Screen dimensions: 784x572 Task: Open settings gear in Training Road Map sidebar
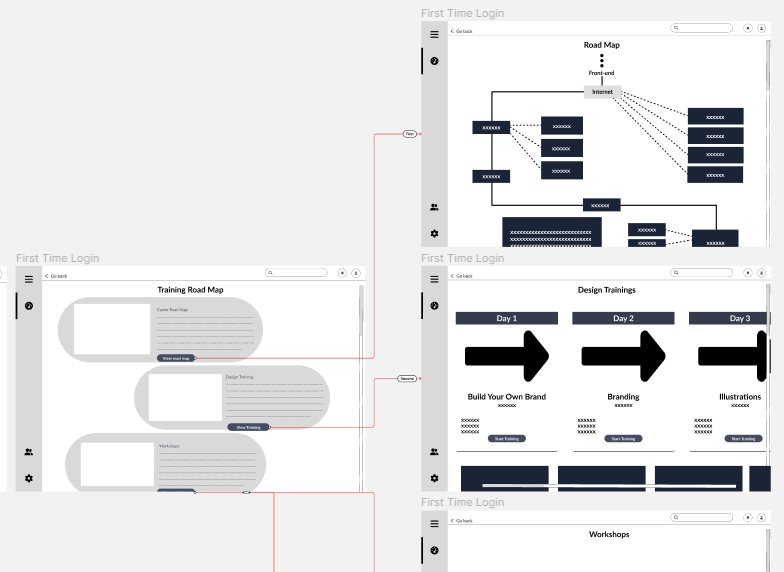[x=29, y=478]
